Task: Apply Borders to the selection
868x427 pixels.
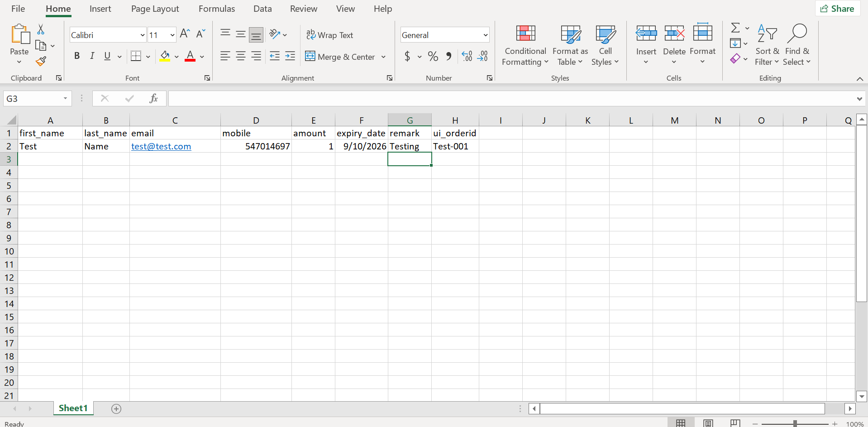Action: [136, 56]
